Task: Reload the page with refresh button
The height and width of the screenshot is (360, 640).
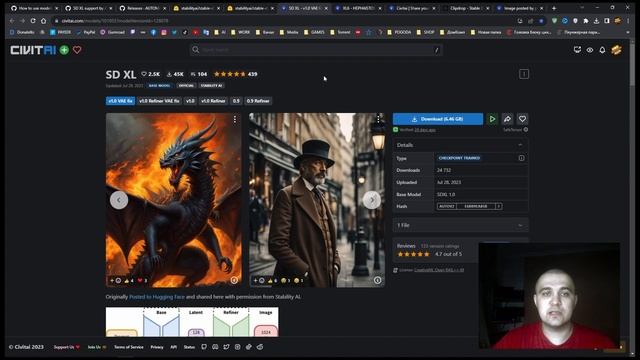Action: [33, 20]
